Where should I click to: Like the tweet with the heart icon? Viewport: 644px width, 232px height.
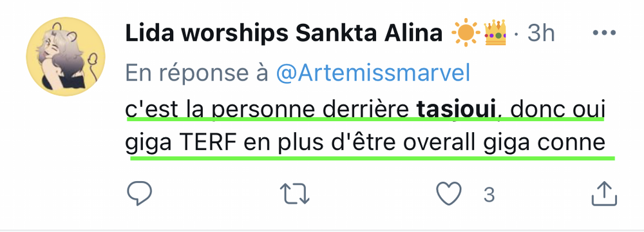point(448,194)
